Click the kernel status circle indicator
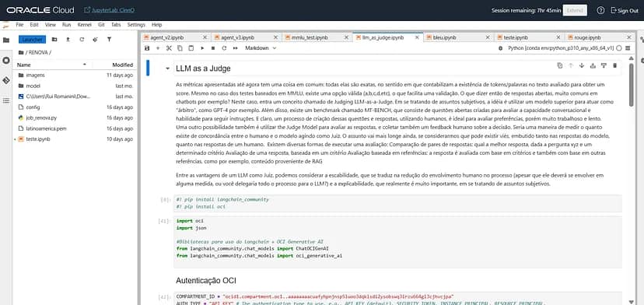 click(619, 48)
